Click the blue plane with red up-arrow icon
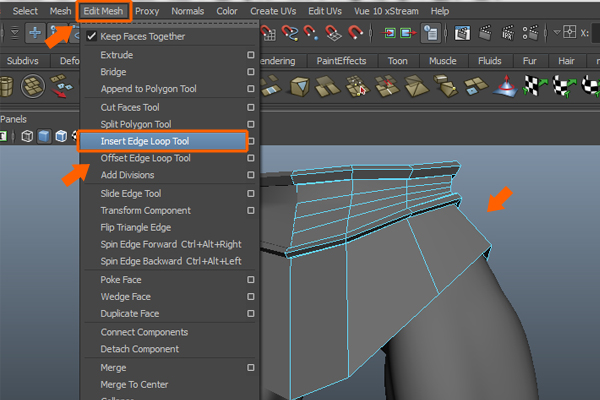 point(506,86)
